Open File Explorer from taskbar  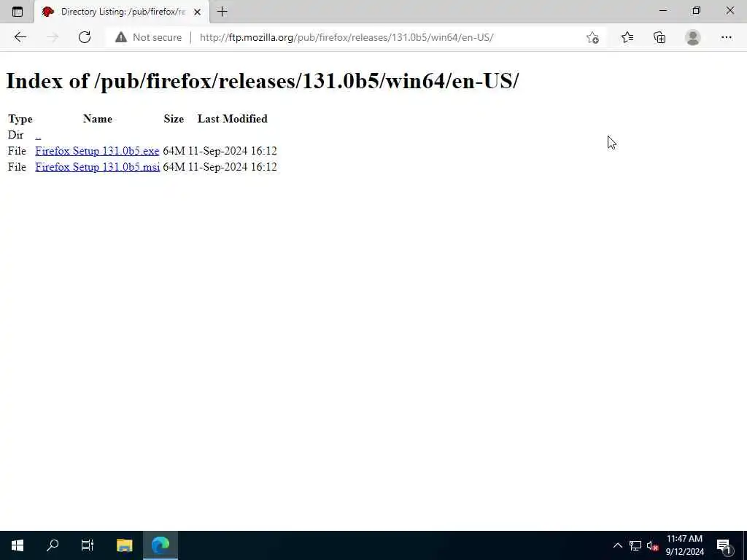(124, 545)
